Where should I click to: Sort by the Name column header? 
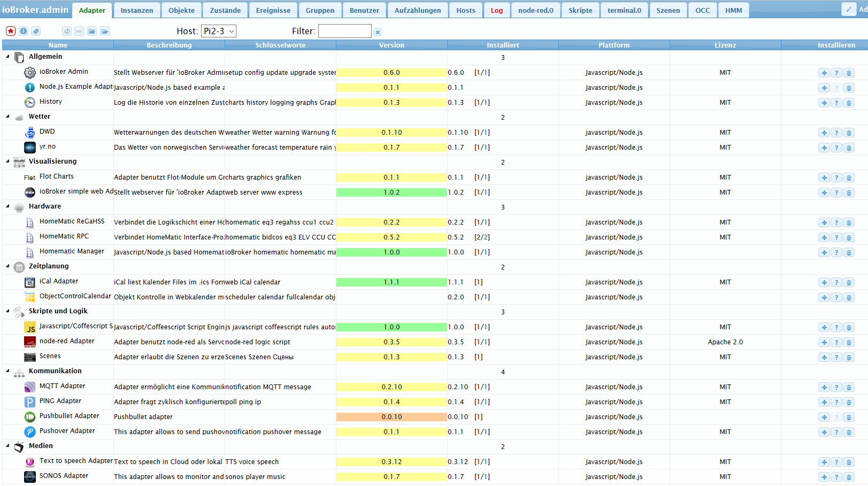click(58, 45)
